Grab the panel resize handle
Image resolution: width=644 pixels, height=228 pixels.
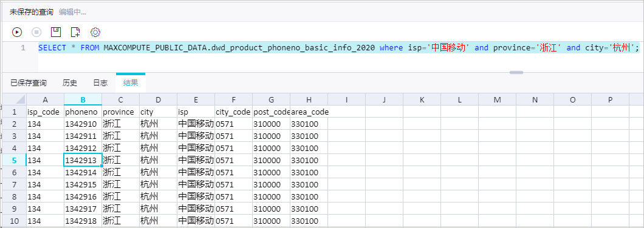[x=516, y=73]
